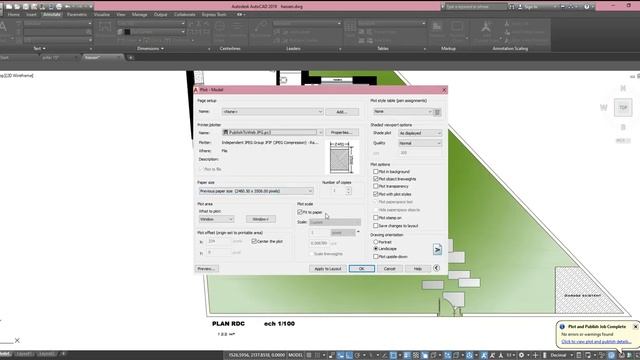640x360 pixels.
Task: Click the black color swatch in Dimensions panel
Action: [x=127, y=31]
